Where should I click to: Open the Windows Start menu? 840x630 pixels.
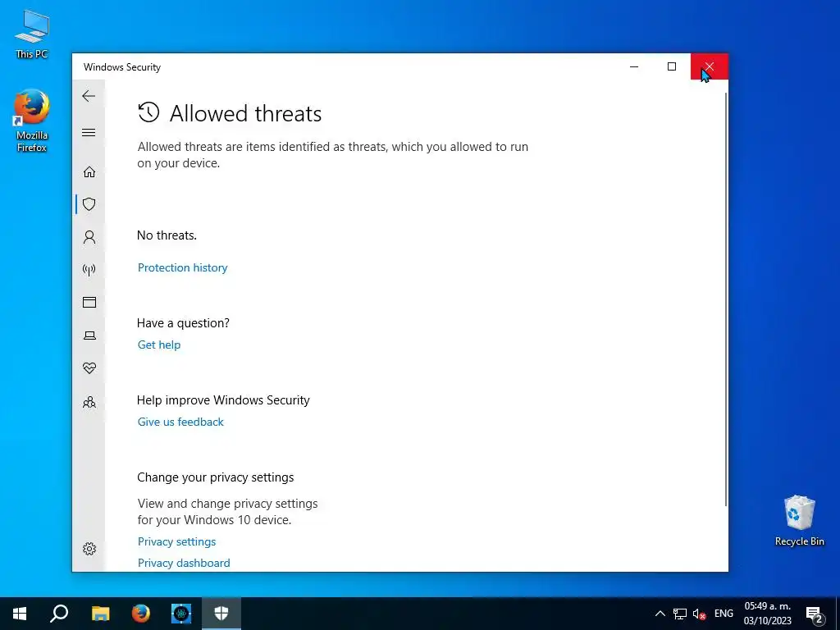point(20,614)
